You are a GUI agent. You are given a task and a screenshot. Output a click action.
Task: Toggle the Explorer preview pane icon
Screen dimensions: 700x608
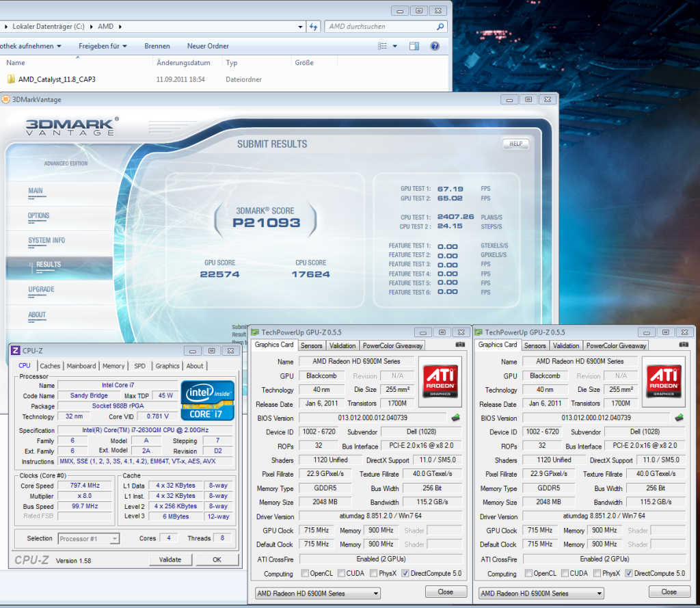point(414,46)
